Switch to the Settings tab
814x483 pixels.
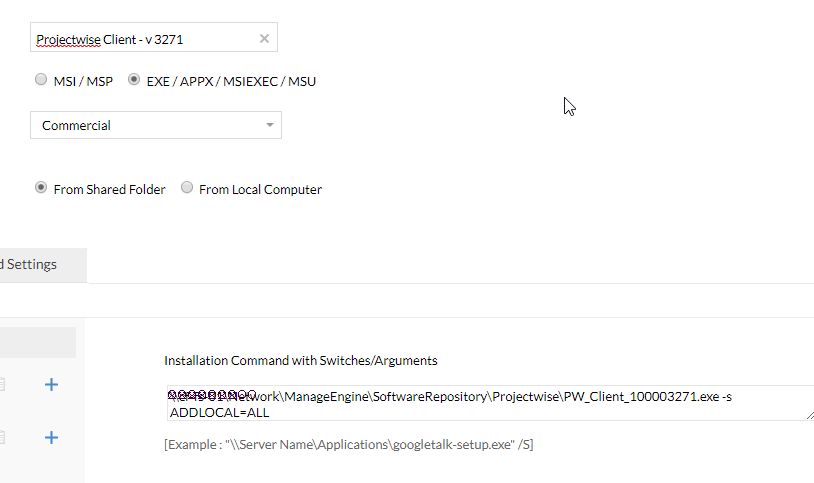pyautogui.click(x=43, y=265)
